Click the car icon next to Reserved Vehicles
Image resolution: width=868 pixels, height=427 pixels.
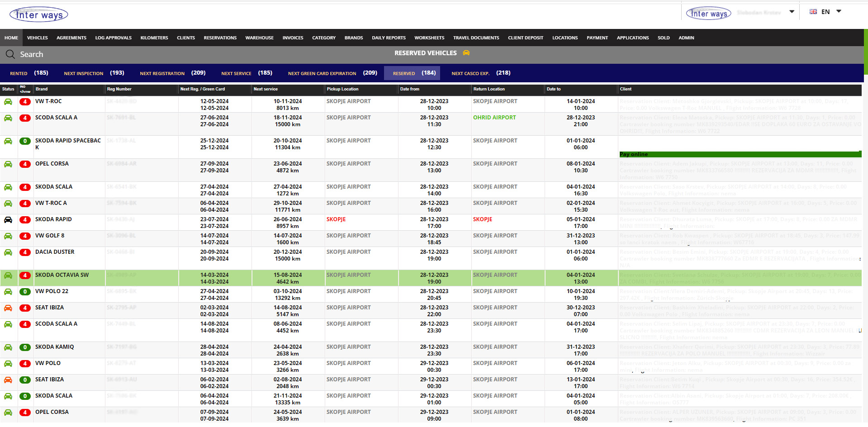click(x=466, y=53)
